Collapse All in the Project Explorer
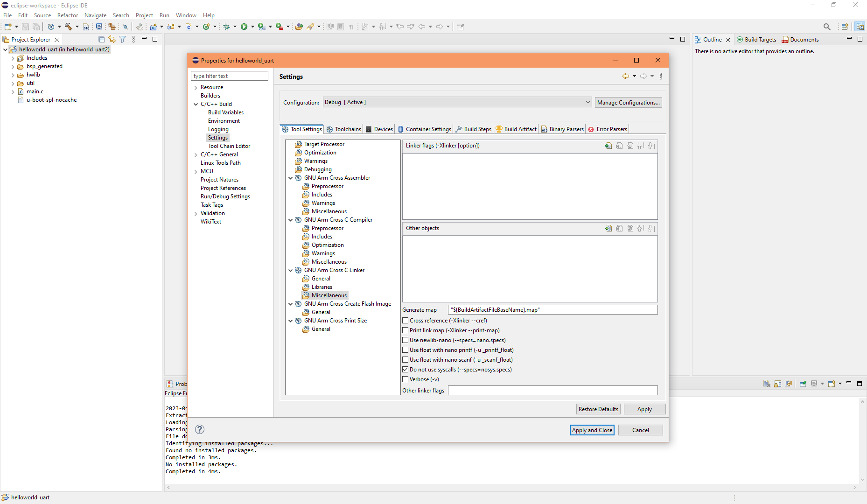Viewport: 867px width, 504px height. coord(101,39)
